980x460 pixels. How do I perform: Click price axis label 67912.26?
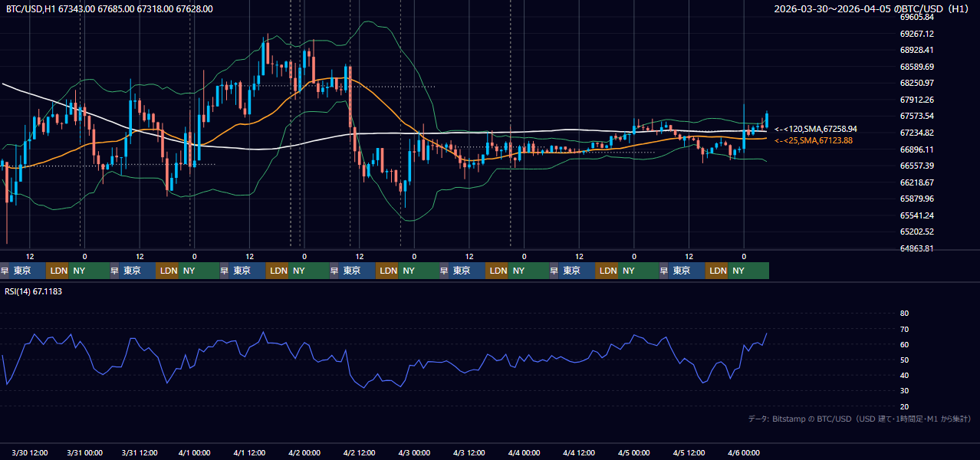pos(917,100)
